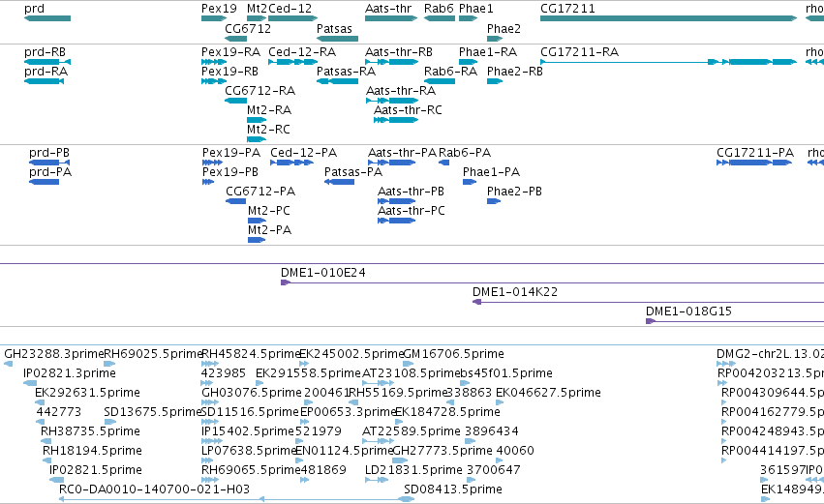
Task: Open the CG6712 gene label
Action: coord(248,28)
